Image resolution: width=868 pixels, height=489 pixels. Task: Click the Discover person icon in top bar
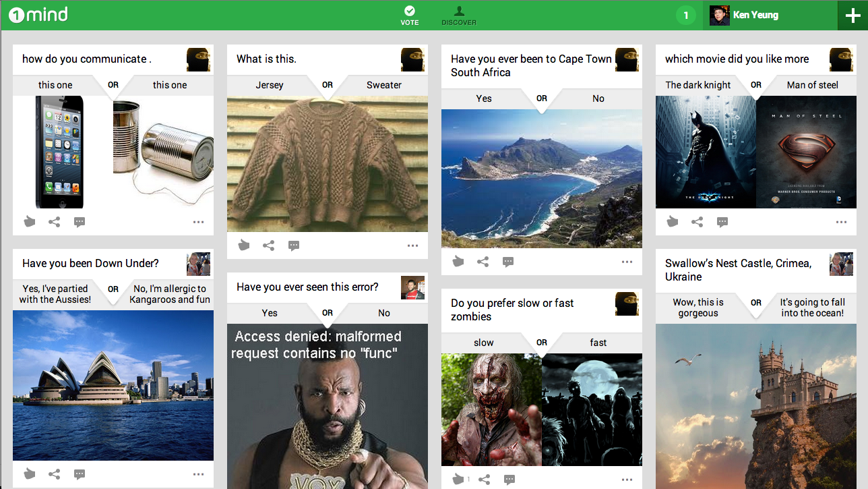pyautogui.click(x=459, y=12)
